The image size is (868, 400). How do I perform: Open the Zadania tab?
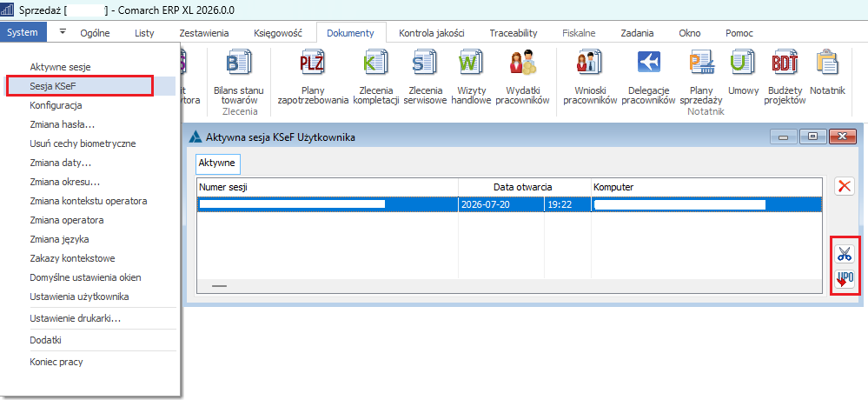(637, 33)
